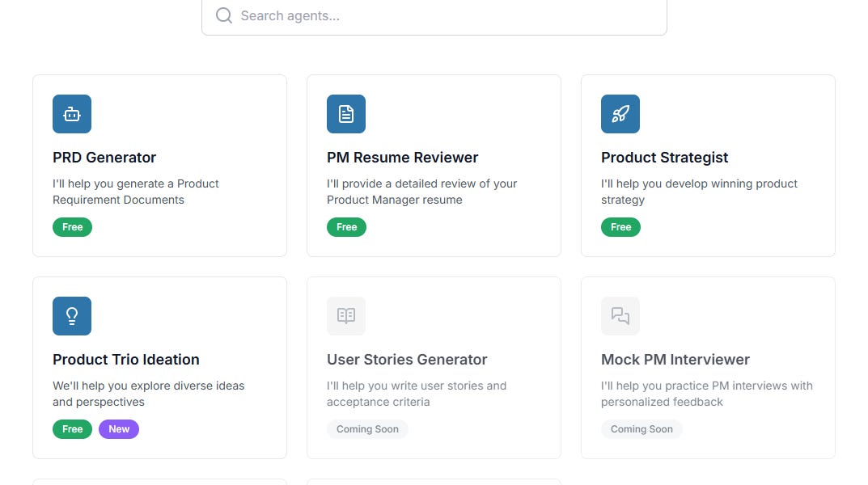Click the Free badge on Product Trio Ideation
Screen dimensions: 868x485
coord(73,429)
